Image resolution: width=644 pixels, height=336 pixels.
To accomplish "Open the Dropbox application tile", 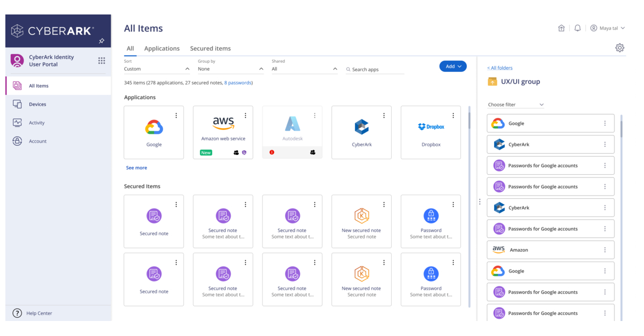I will pyautogui.click(x=430, y=132).
